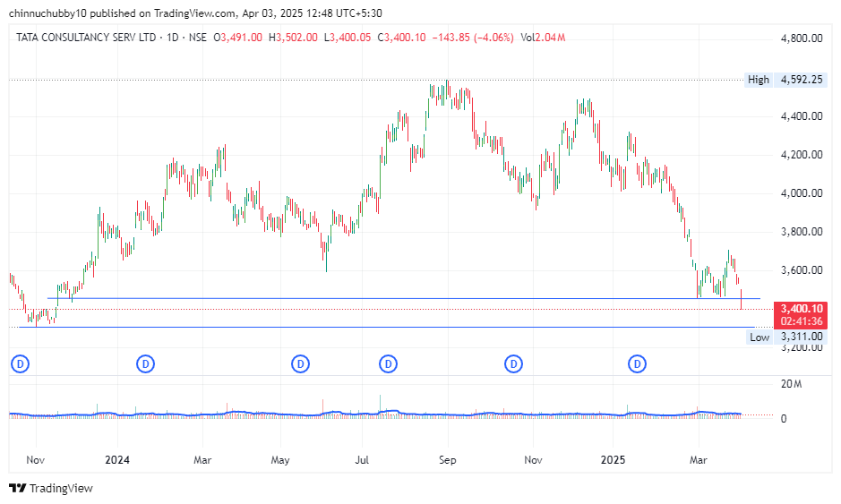Click the High 4,592.25 price label

pyautogui.click(x=785, y=80)
